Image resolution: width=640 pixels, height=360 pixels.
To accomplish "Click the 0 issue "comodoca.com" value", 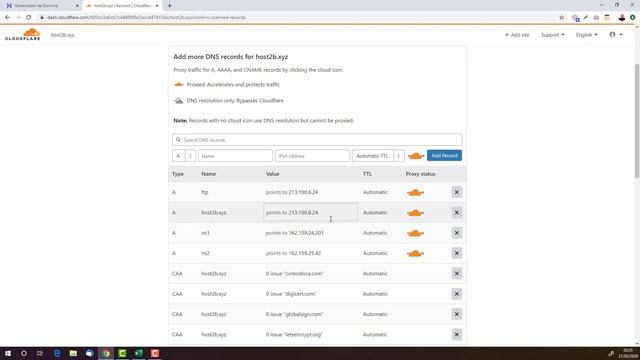I will tap(295, 273).
